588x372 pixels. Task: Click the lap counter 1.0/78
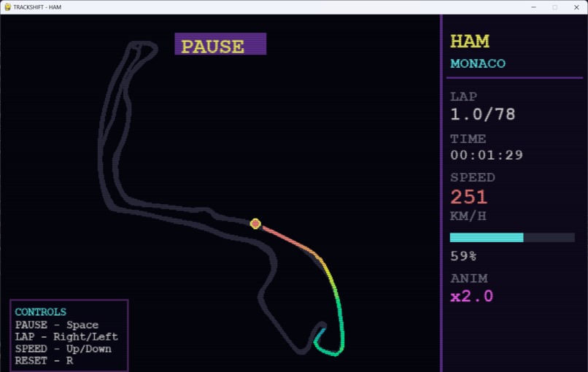click(483, 114)
